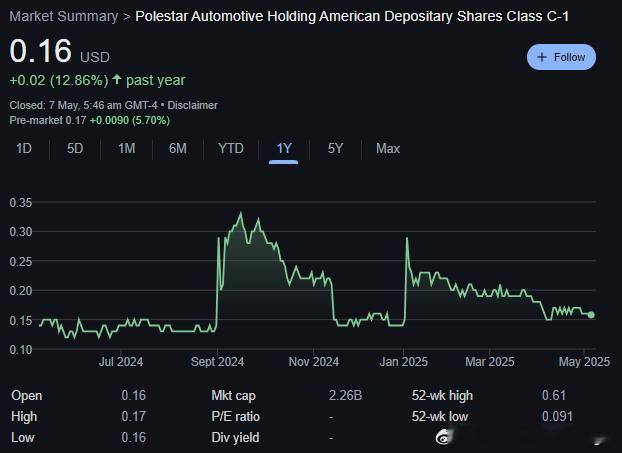Click the Jan 2025 axis label
This screenshot has width=622, height=453.
(x=403, y=362)
